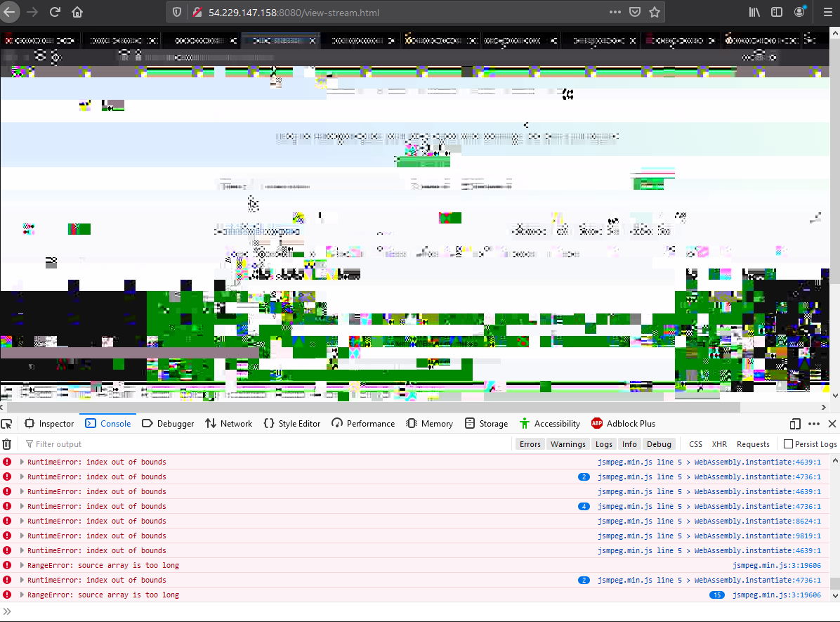The height and width of the screenshot is (622, 840).
Task: Expand the first RuntimeError entry
Action: tap(21, 462)
